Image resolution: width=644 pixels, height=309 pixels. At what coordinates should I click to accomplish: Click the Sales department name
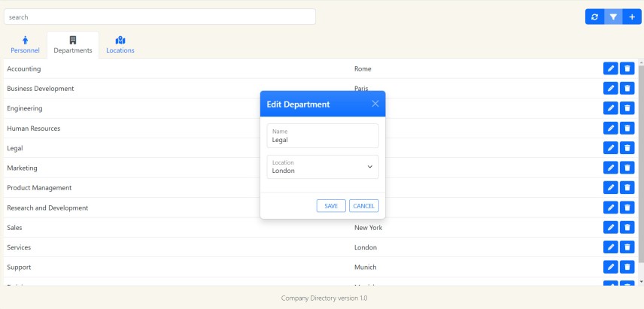14,227
